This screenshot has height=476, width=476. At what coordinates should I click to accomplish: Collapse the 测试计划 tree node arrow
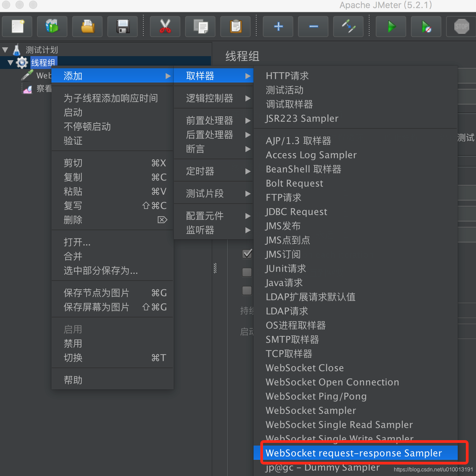(5, 50)
